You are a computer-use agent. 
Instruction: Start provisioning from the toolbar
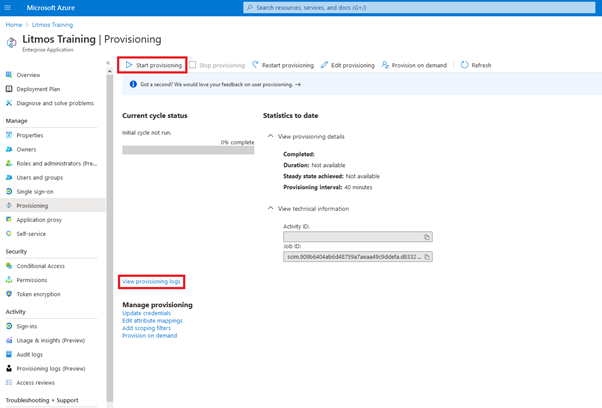click(152, 65)
